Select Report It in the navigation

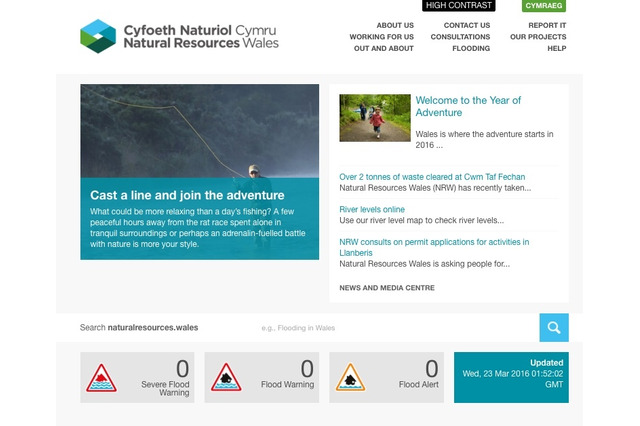tap(547, 25)
